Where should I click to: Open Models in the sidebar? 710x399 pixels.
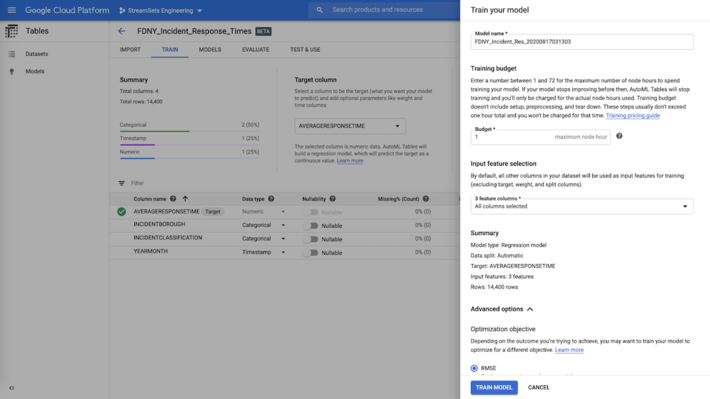tap(35, 72)
